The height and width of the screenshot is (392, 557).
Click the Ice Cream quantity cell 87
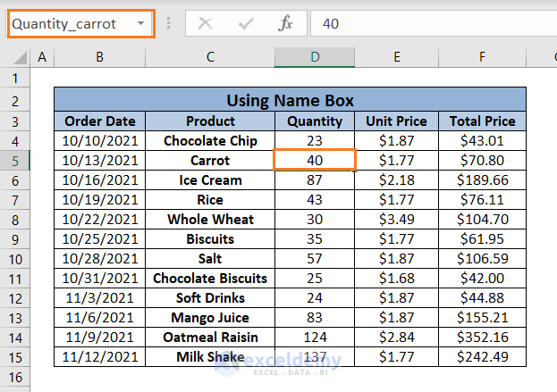click(315, 180)
